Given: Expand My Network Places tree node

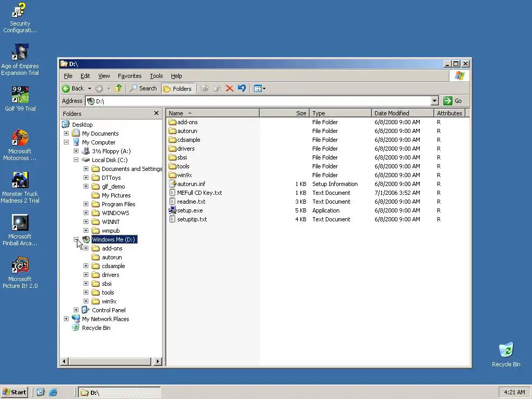Looking at the screenshot, I should click(x=66, y=319).
